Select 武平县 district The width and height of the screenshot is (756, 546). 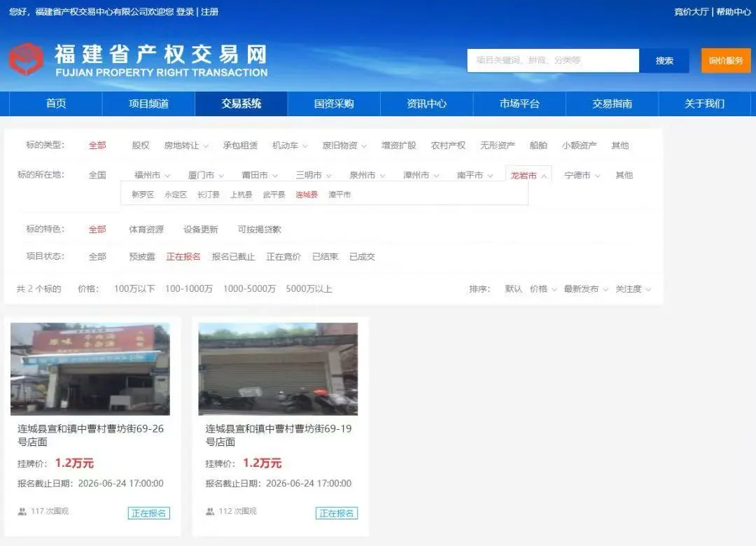274,195
